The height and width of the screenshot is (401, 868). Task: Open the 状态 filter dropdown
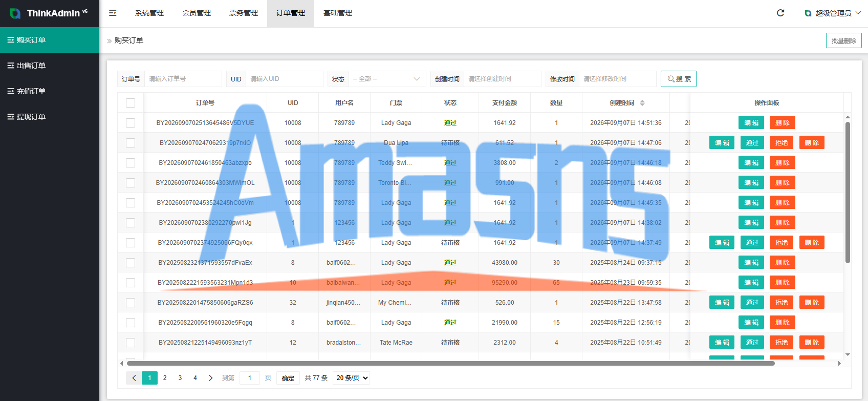pos(387,79)
